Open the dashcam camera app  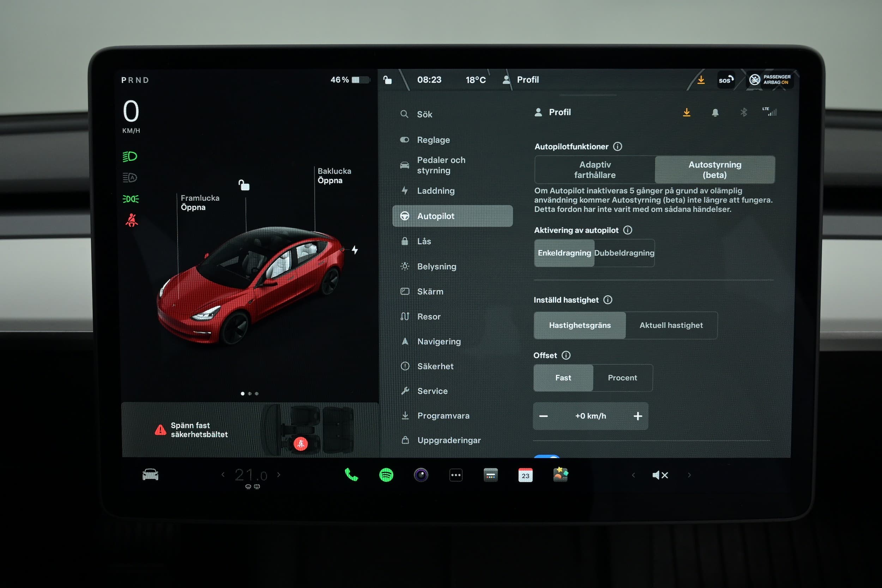(x=421, y=475)
